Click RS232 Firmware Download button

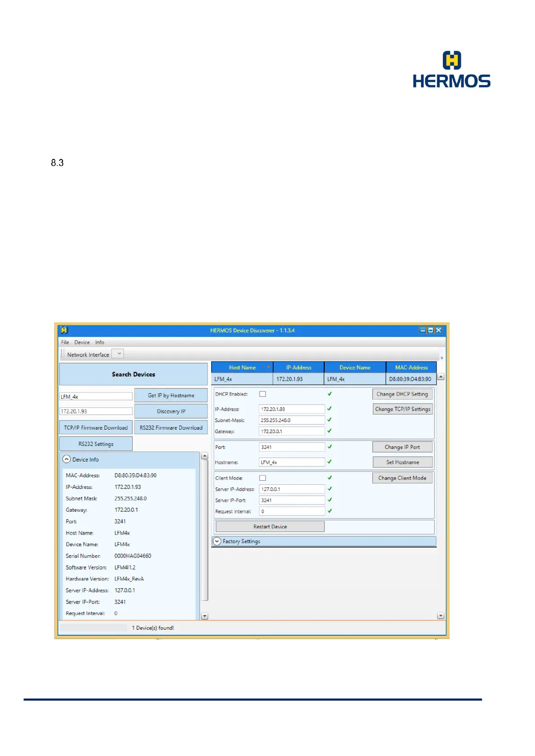coord(171,427)
